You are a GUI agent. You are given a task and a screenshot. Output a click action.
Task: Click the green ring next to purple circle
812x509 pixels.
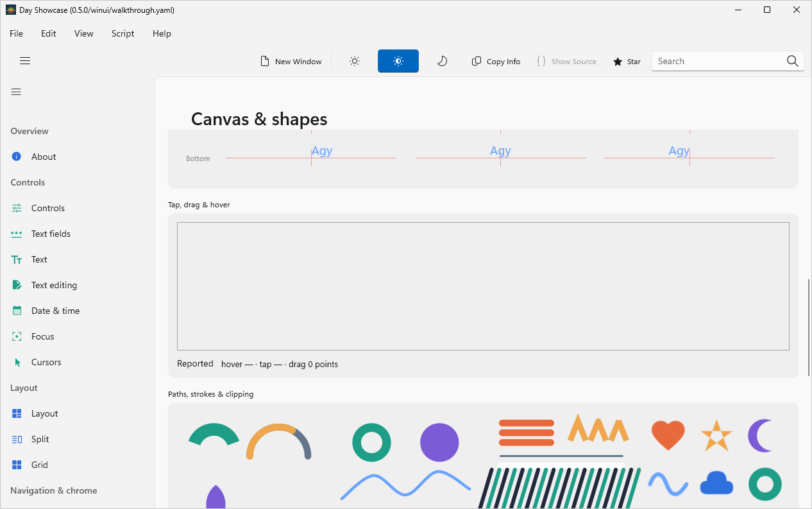pyautogui.click(x=371, y=442)
